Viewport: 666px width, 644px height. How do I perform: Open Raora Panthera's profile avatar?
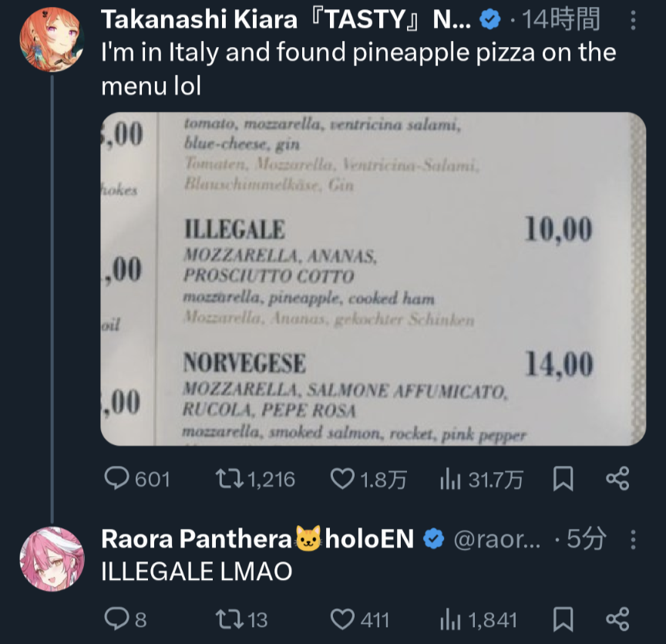click(x=52, y=559)
